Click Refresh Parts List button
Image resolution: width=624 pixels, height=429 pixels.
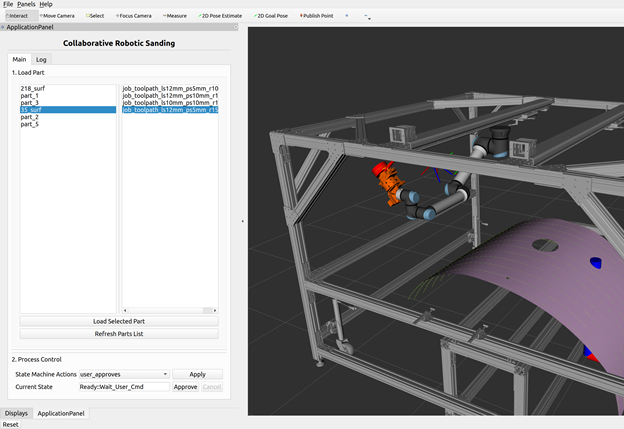[x=119, y=334]
